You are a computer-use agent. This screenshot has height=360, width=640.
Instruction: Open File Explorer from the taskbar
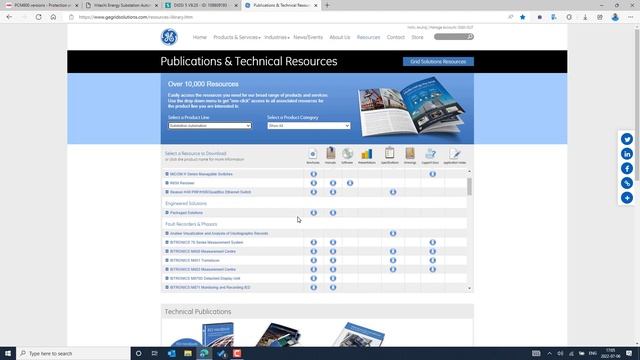click(188, 353)
